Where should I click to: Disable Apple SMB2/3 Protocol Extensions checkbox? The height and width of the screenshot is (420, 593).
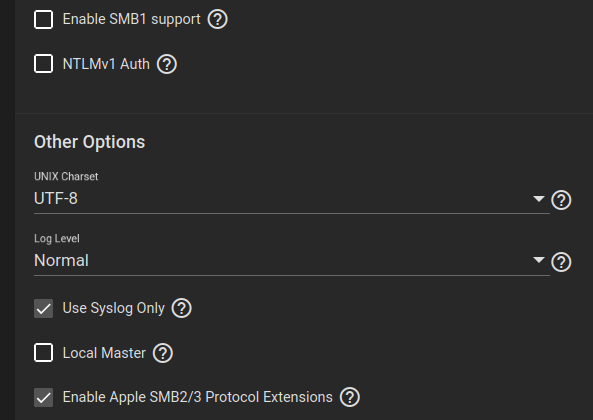pos(43,397)
